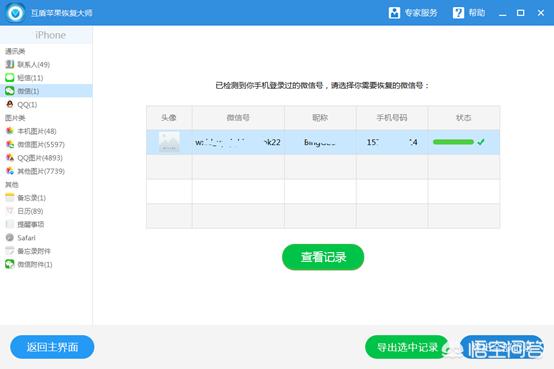
Task: Open 微信图片(5597) category
Action: [x=41, y=145]
